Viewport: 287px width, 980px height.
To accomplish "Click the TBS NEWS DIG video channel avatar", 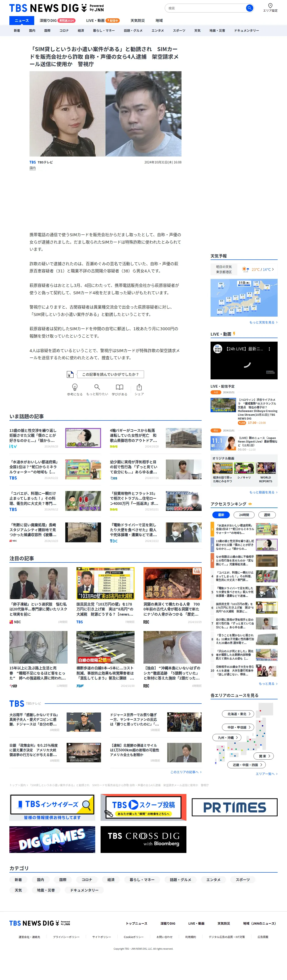I will [x=217, y=349].
